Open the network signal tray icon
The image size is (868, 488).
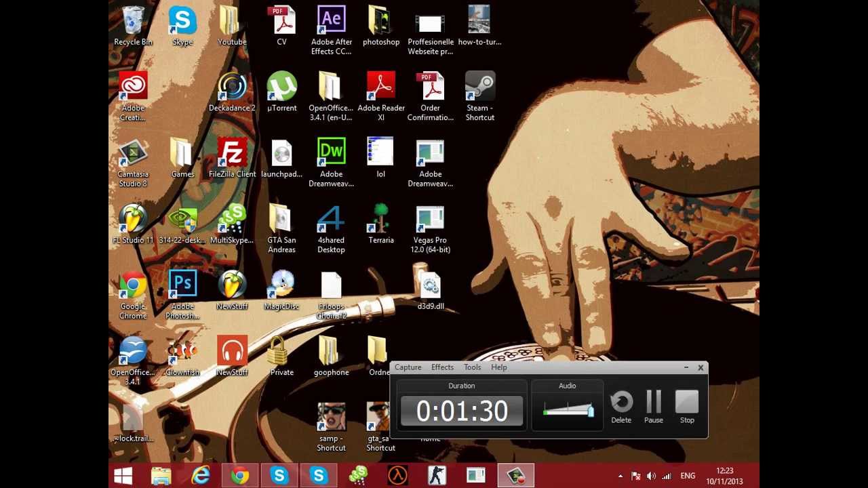(667, 476)
